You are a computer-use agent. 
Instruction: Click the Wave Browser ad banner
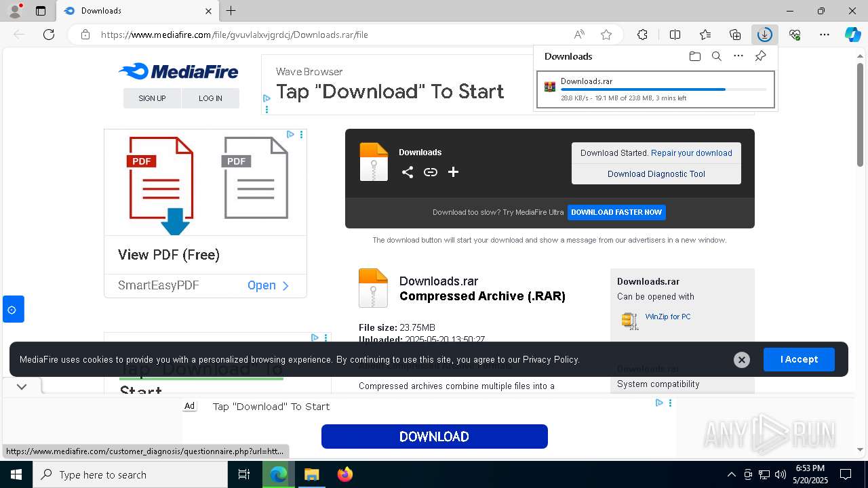pos(397,85)
